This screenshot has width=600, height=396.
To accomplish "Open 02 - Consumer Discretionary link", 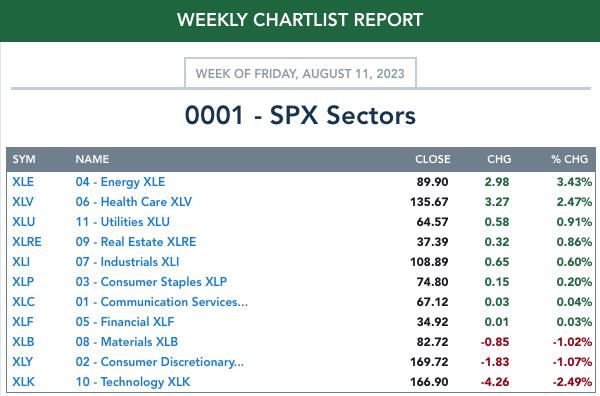I will [160, 362].
